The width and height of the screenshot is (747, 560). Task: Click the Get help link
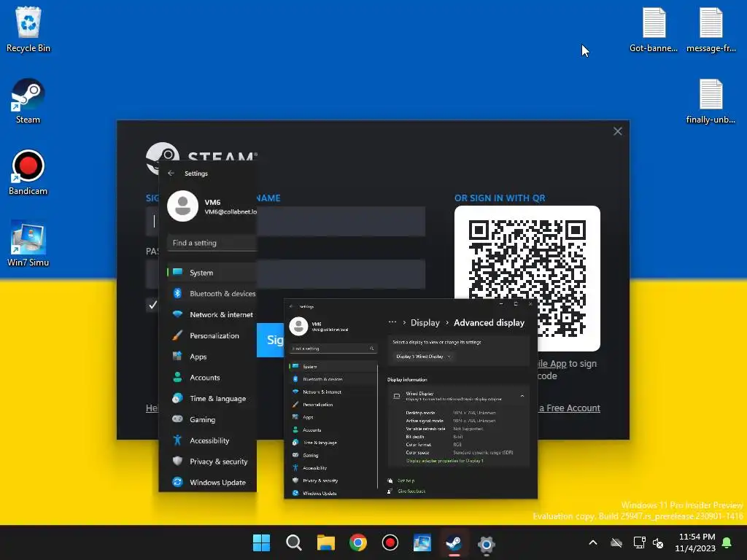click(406, 481)
